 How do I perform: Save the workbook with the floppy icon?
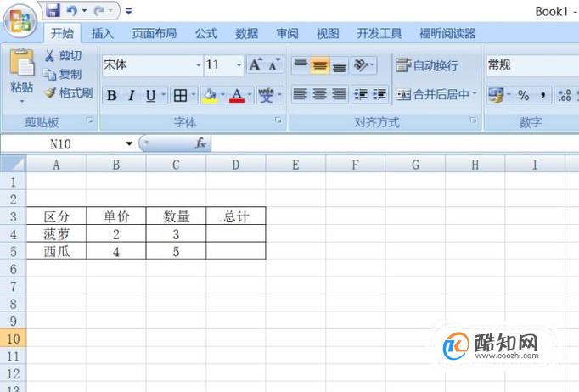[x=53, y=11]
